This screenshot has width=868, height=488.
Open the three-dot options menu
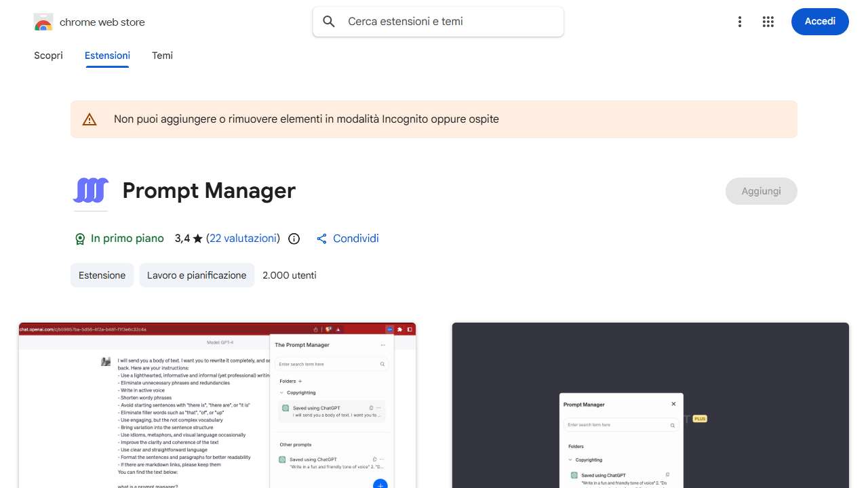click(x=740, y=22)
